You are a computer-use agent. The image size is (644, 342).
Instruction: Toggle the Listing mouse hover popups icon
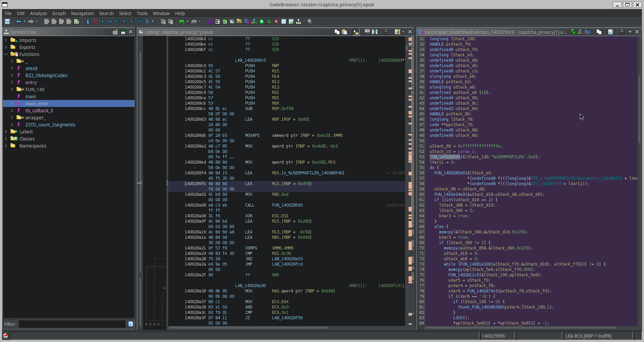(x=356, y=32)
